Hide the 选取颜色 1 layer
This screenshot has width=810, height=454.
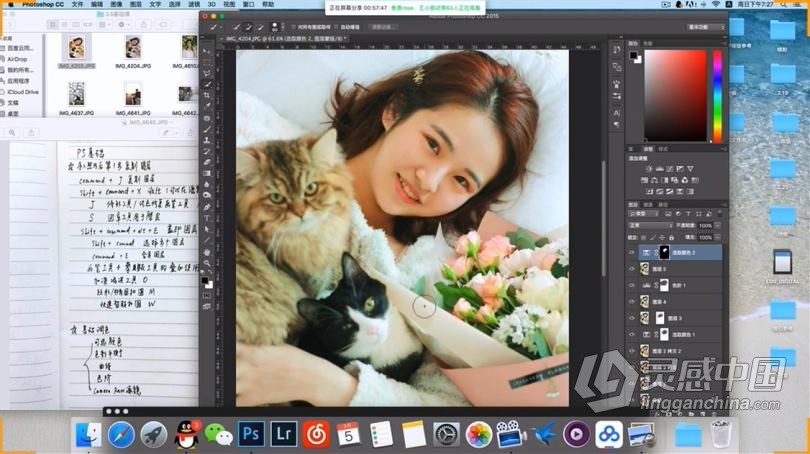[632, 335]
